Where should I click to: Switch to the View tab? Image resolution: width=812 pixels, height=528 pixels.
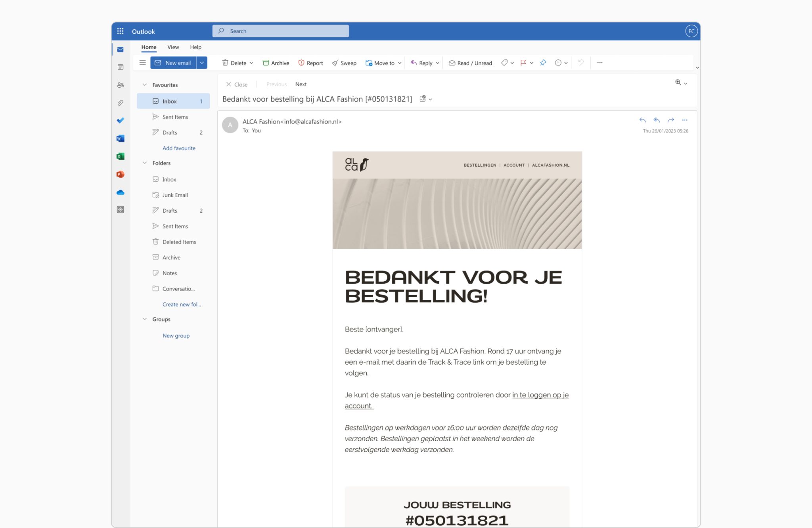click(x=173, y=47)
